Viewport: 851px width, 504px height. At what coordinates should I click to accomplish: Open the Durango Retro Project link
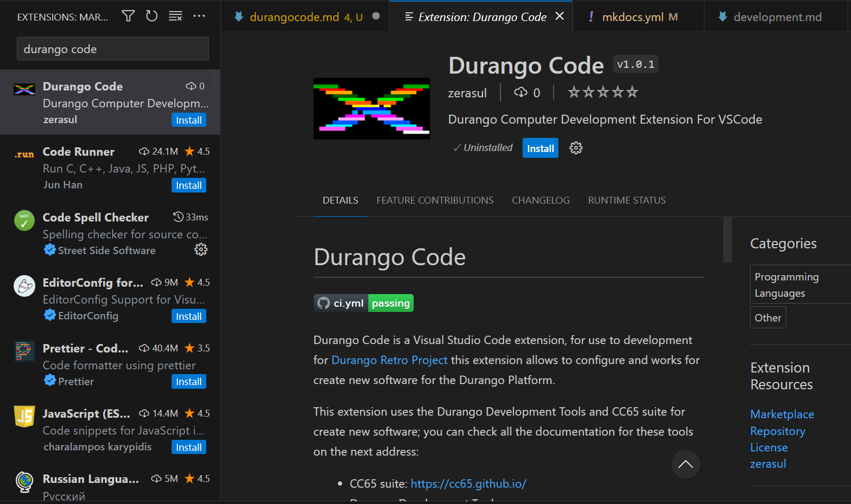[x=389, y=360]
